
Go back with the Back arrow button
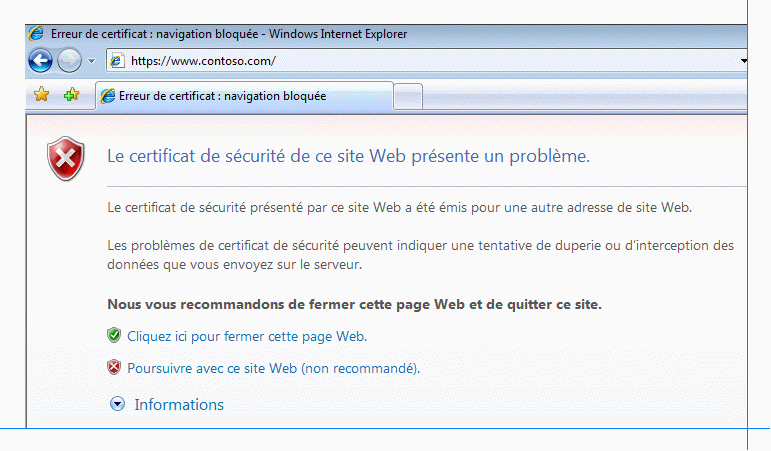point(40,61)
